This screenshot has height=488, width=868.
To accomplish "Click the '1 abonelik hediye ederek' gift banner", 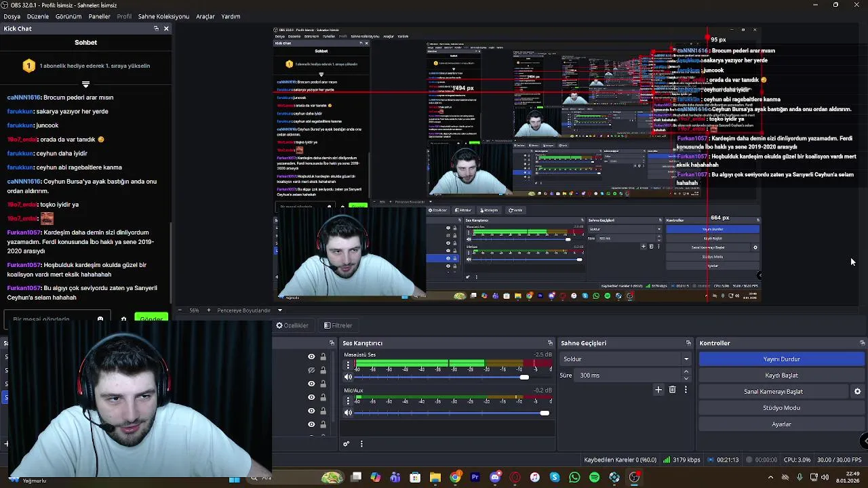I will click(x=86, y=66).
